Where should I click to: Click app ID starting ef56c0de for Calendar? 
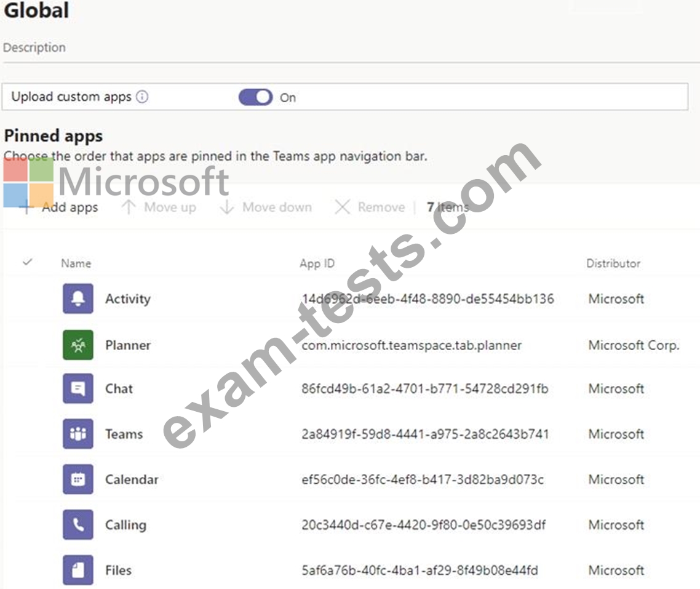pyautogui.click(x=423, y=479)
